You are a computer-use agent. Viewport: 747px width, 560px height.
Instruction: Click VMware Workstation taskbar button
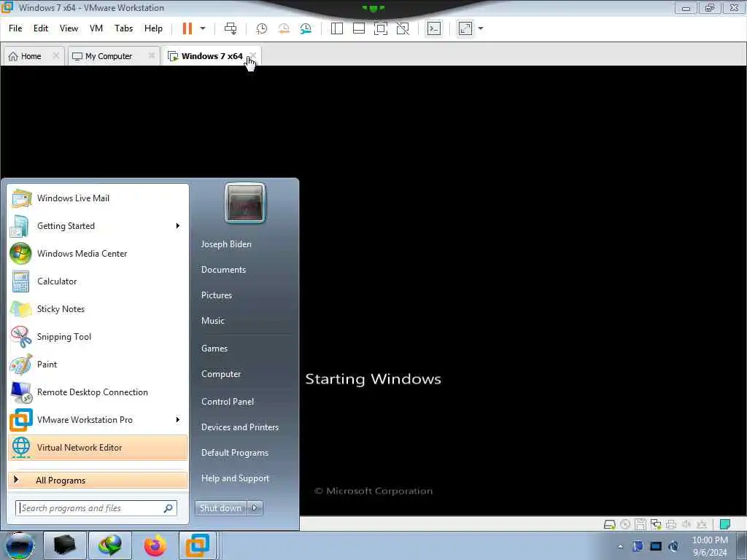point(197,545)
